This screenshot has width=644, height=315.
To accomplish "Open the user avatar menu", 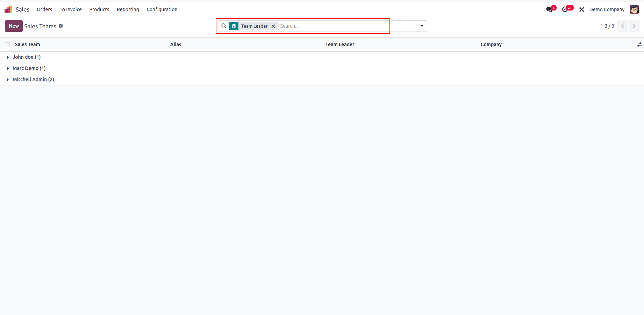I will click(x=634, y=9).
